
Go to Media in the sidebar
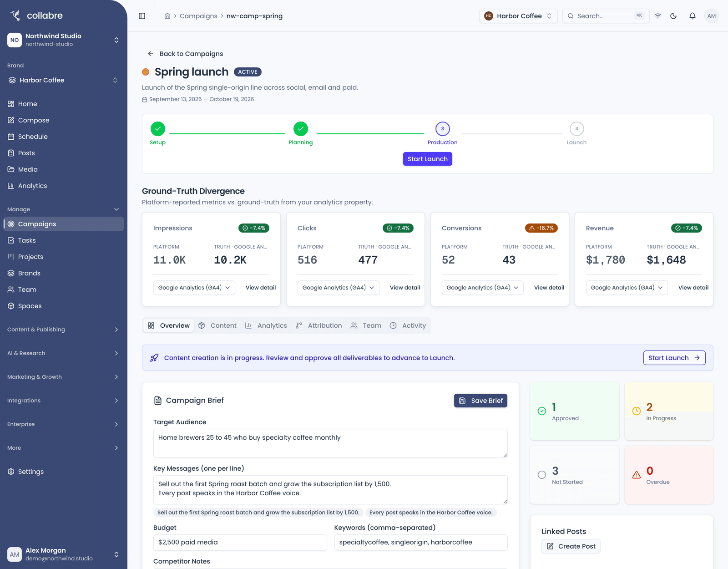tap(64, 169)
